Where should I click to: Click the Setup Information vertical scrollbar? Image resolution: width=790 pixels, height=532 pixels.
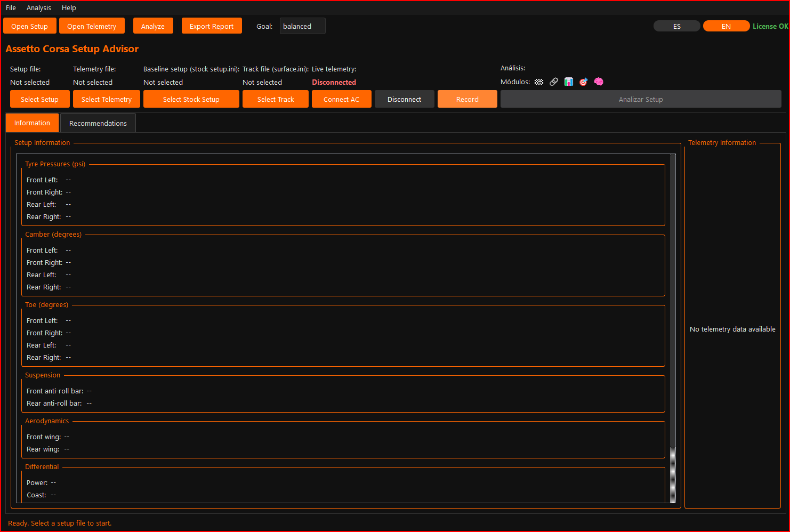(673, 328)
